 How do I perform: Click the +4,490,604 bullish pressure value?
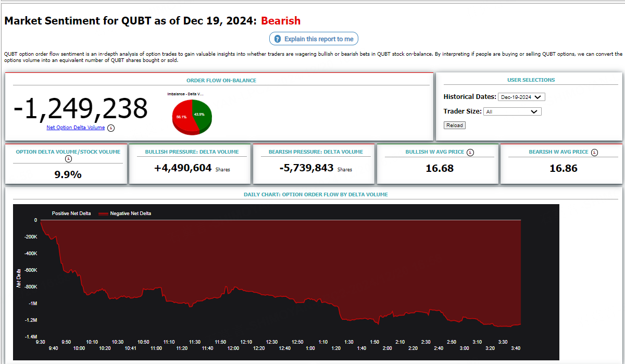pyautogui.click(x=183, y=168)
